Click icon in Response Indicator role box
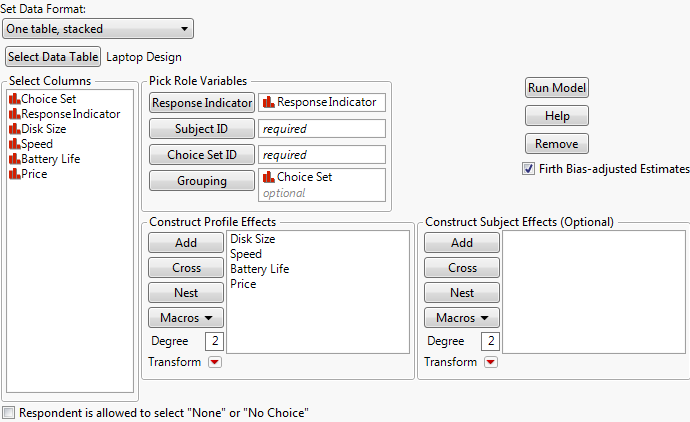Image resolution: width=690 pixels, height=422 pixels. coord(268,102)
